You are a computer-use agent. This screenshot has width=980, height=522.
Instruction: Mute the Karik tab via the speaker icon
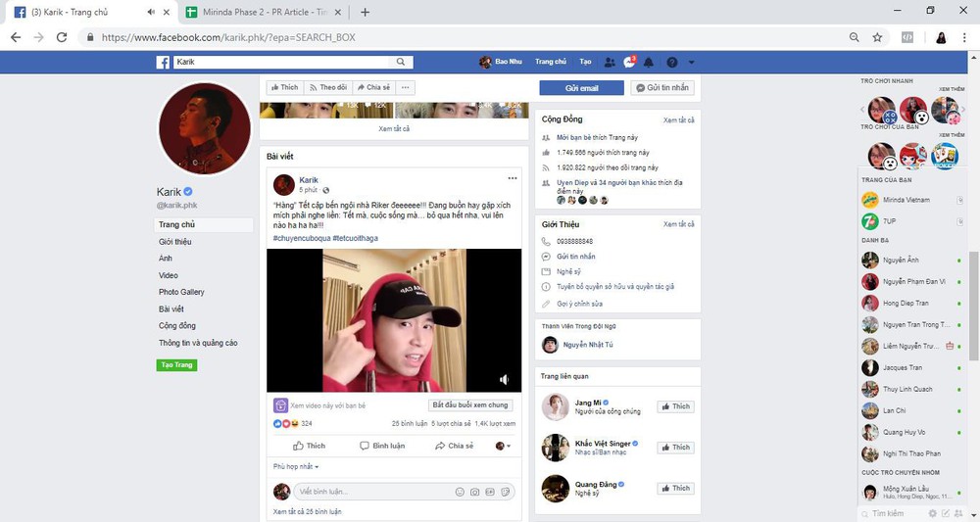point(151,12)
